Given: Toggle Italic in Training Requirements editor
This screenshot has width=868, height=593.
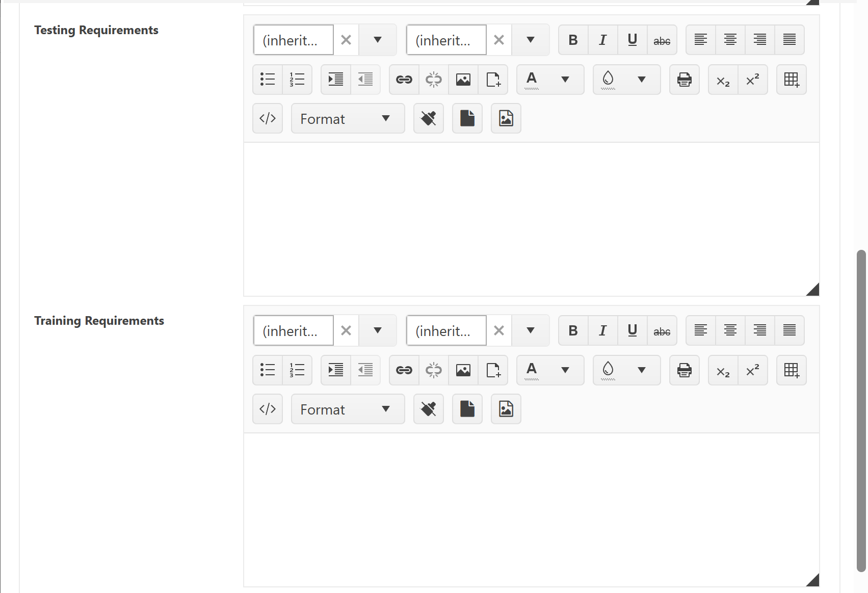Looking at the screenshot, I should click(x=602, y=330).
